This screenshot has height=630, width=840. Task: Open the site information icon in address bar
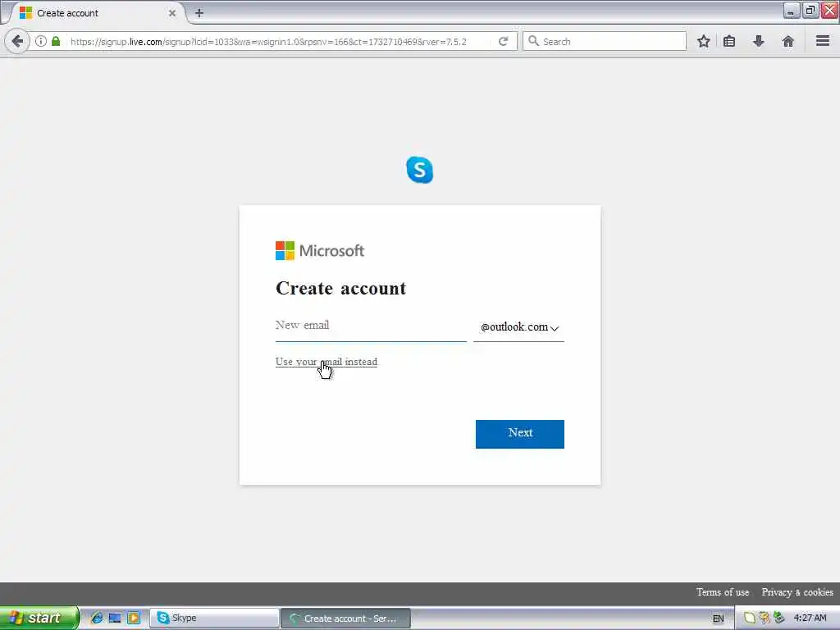(x=41, y=41)
